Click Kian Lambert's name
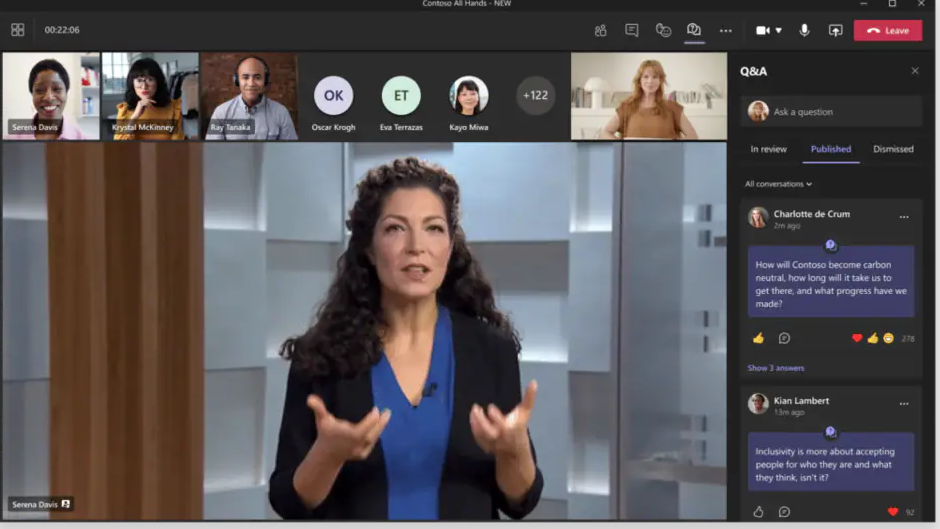940x529 pixels. pos(802,401)
